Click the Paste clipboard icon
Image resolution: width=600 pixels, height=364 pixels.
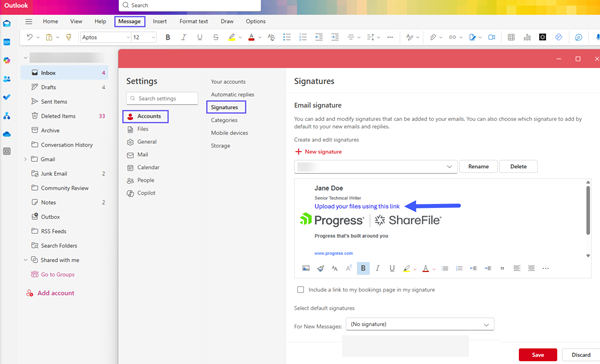[49, 37]
